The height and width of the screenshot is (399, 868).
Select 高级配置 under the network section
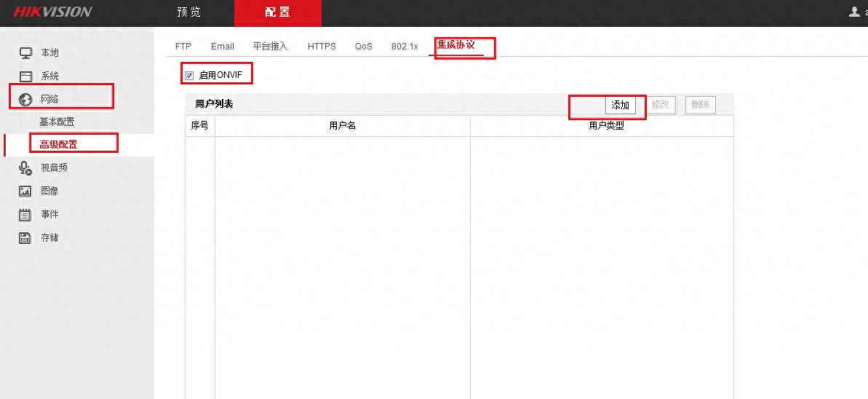58,144
